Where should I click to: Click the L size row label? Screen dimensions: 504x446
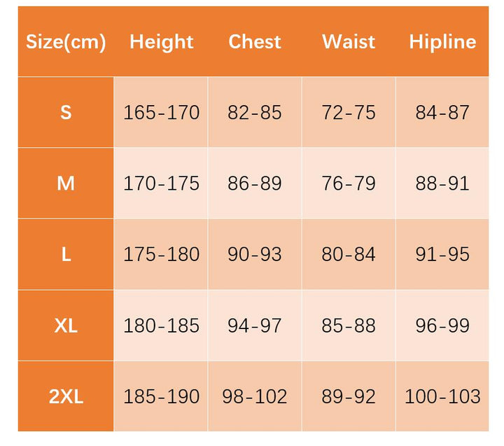66,254
